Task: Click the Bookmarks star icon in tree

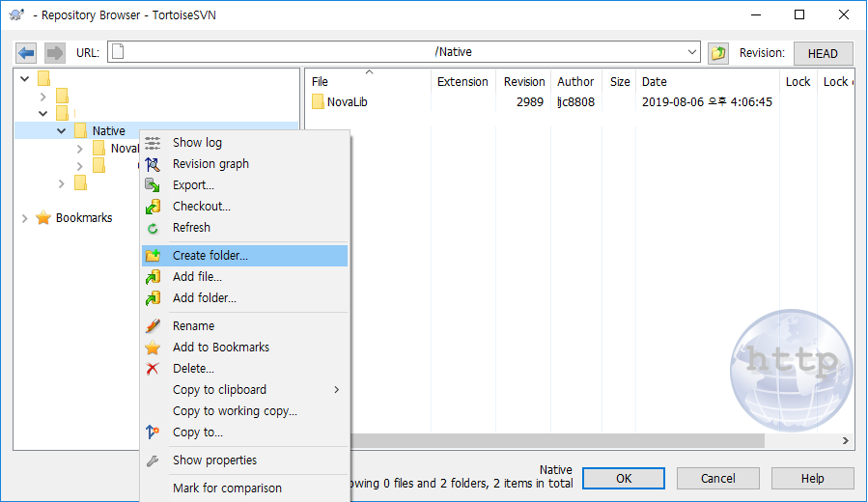Action: tap(43, 217)
